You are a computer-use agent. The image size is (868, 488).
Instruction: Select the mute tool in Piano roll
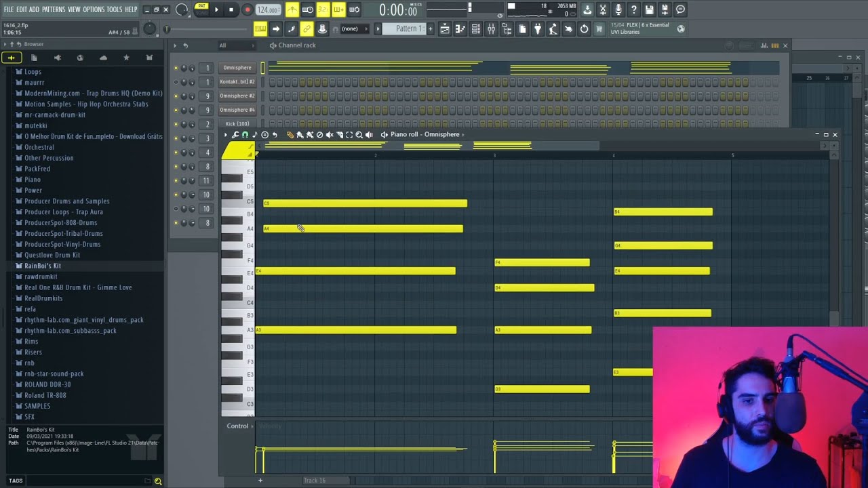330,135
